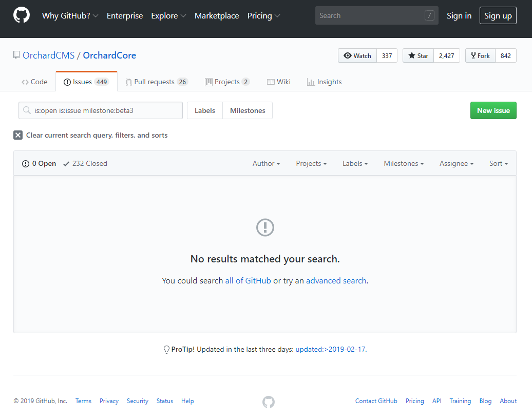
Task: Open the Author filter dropdown
Action: coord(266,163)
